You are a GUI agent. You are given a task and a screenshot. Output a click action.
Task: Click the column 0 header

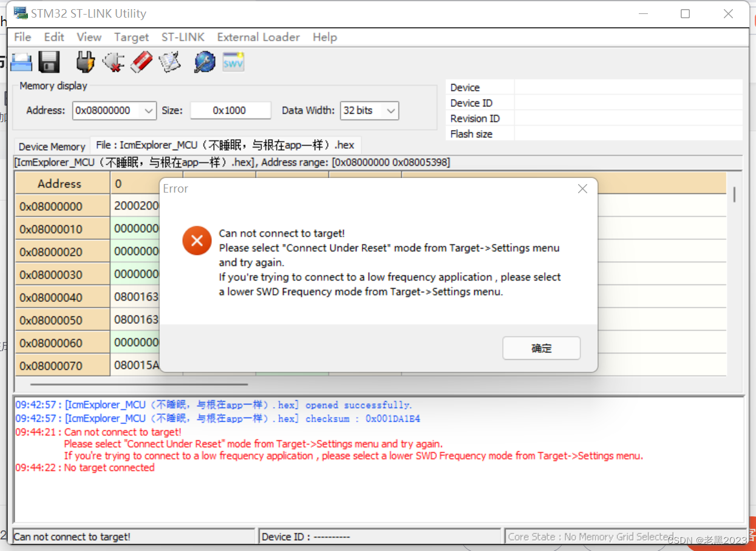tap(135, 183)
